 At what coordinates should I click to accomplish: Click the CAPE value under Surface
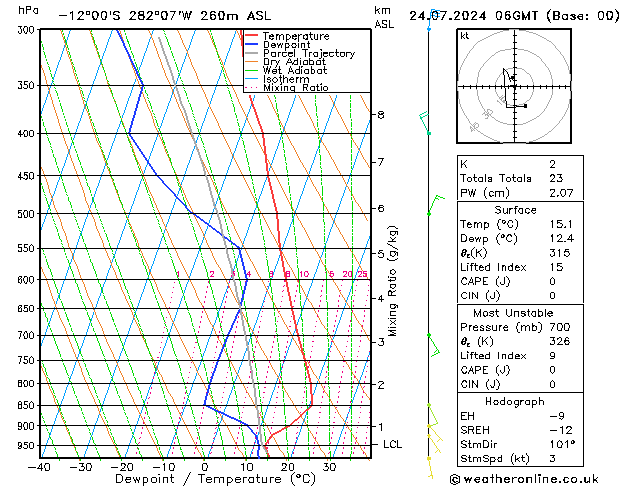pyautogui.click(x=552, y=281)
